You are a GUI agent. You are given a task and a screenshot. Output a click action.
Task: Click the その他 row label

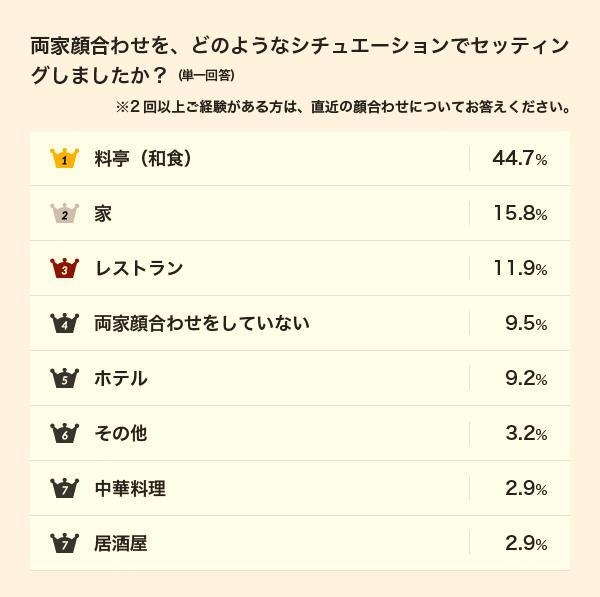[x=121, y=433]
